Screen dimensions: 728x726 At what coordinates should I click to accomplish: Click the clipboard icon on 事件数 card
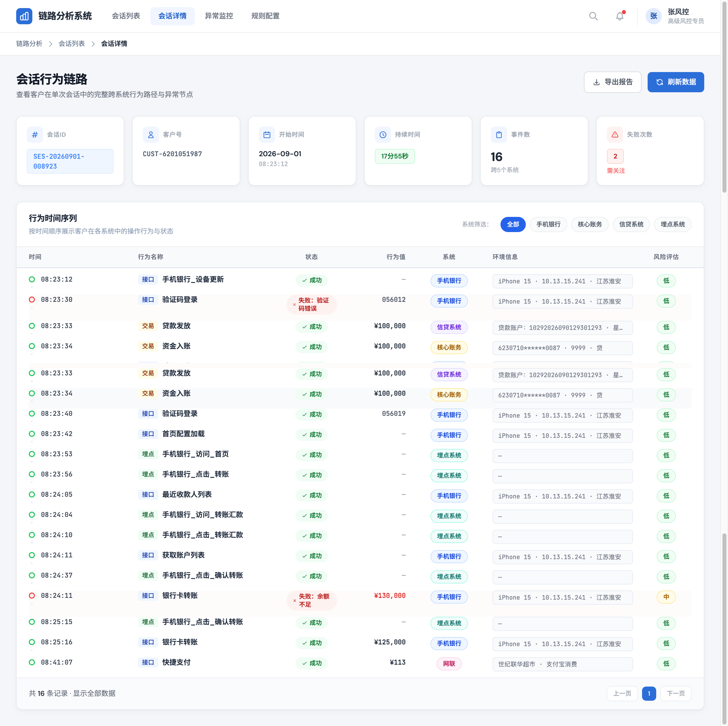click(499, 134)
